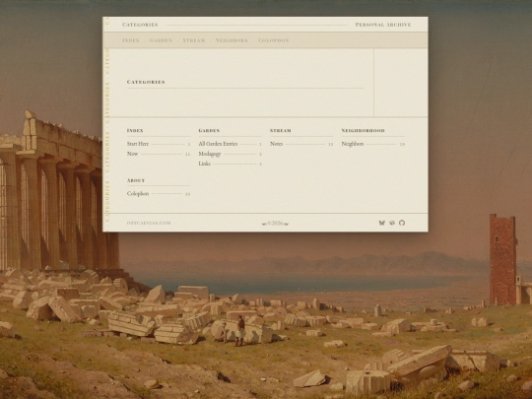Open the Neighbors link under Neighborhood

353,144
